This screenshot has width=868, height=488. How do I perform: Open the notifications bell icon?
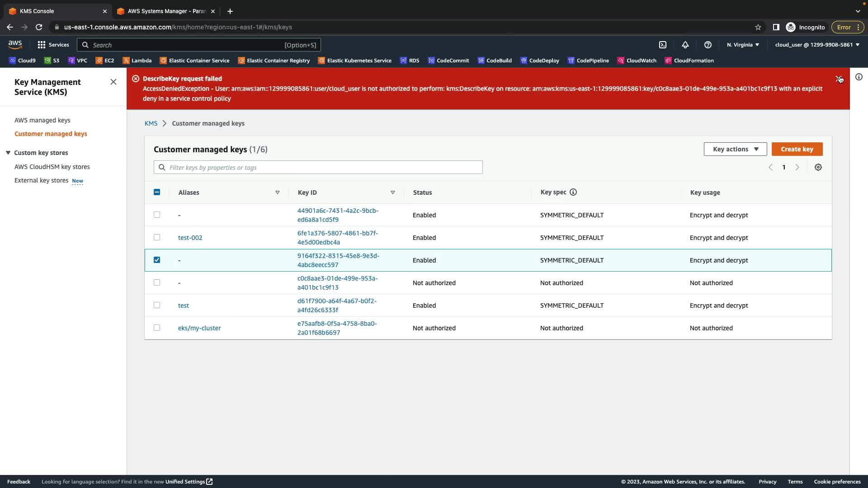pos(685,45)
